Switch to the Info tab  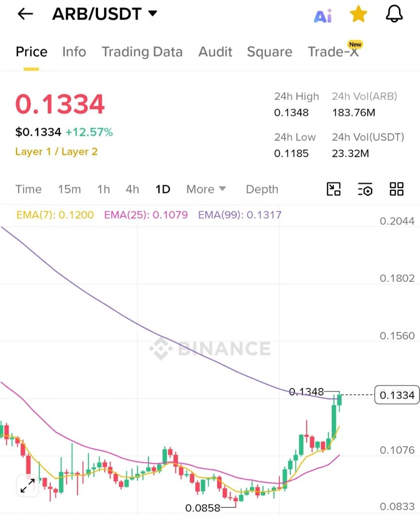pyautogui.click(x=74, y=52)
